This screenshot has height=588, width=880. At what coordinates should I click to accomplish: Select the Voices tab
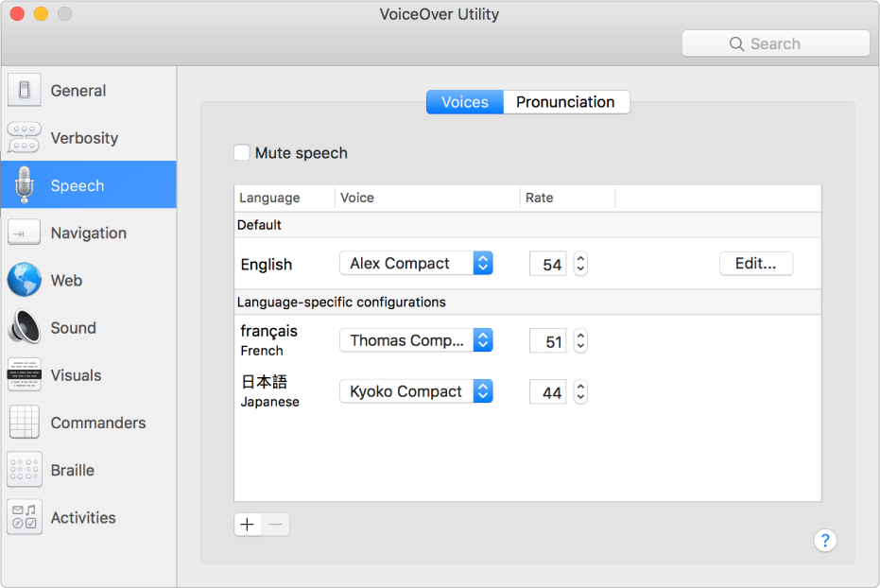(465, 102)
